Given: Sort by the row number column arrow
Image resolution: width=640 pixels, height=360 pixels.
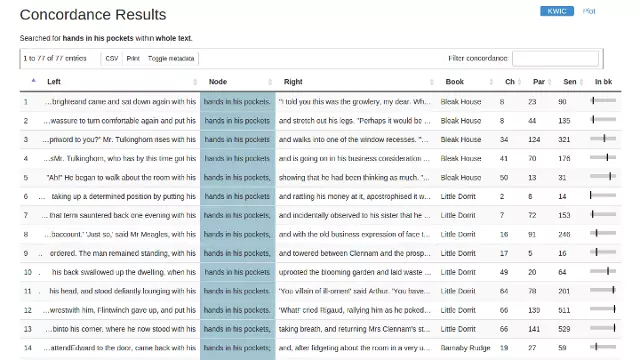Looking at the screenshot, I should click(33, 80).
